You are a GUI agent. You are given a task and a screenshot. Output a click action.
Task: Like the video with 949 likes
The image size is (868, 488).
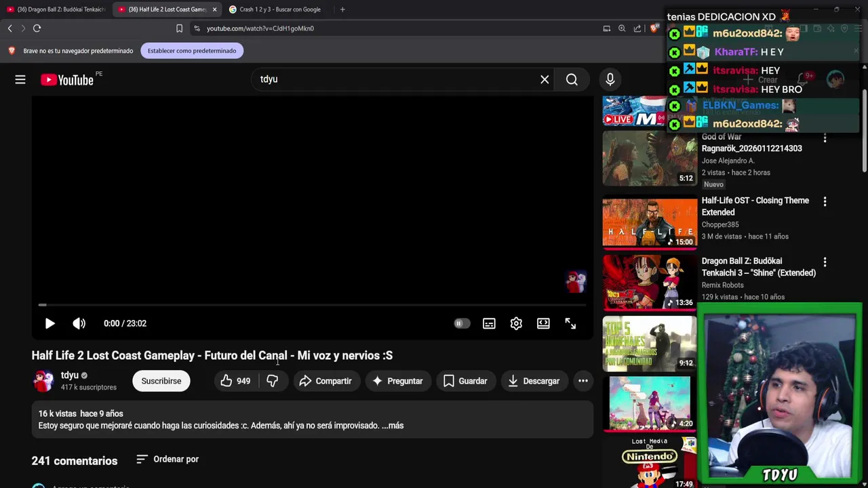point(235,381)
